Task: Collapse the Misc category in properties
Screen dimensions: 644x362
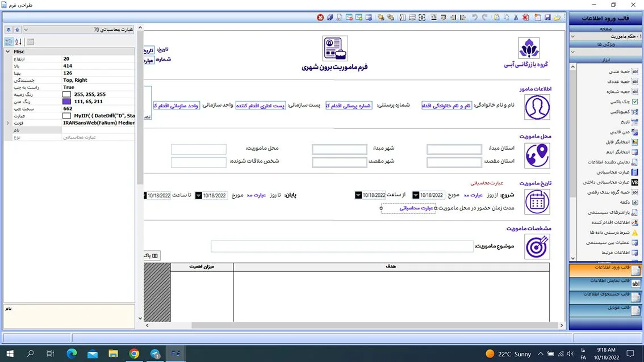Action: (x=7, y=52)
